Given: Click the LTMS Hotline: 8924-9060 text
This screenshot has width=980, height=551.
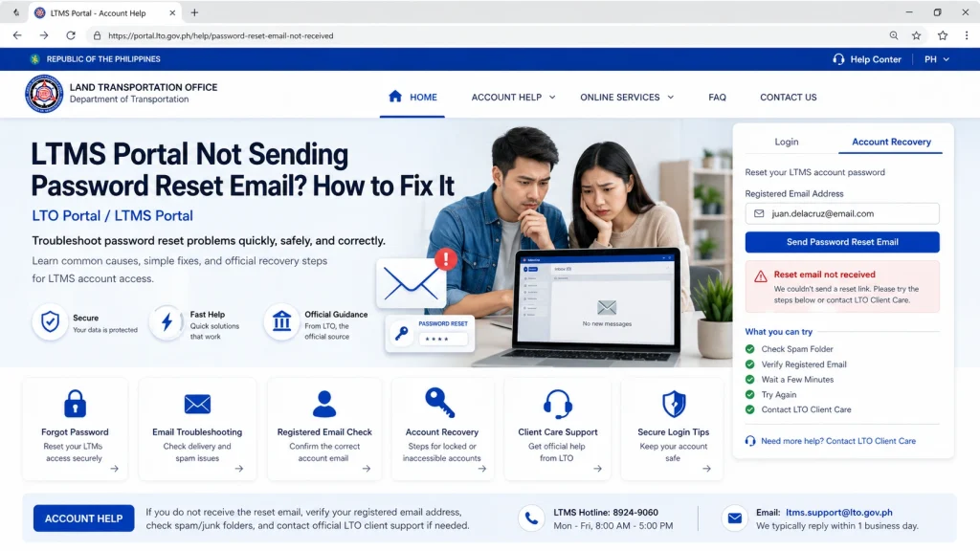Looking at the screenshot, I should tap(606, 513).
